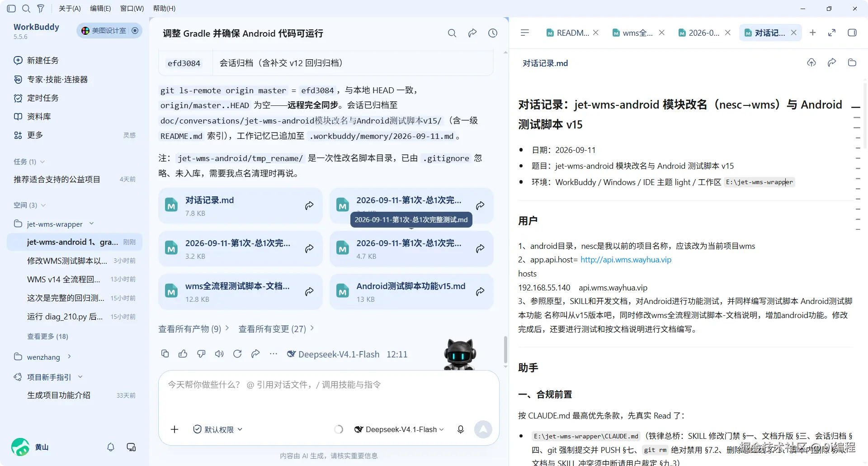Viewport: 868px width, 466px height.
Task: Open http://api.wms.wayhua.vip link
Action: [626, 260]
